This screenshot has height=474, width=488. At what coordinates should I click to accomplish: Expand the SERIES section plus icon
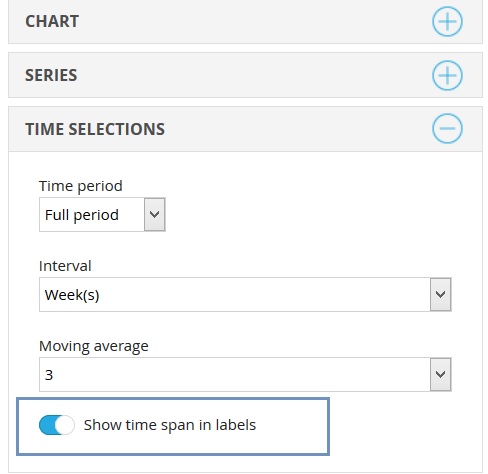[x=447, y=75]
